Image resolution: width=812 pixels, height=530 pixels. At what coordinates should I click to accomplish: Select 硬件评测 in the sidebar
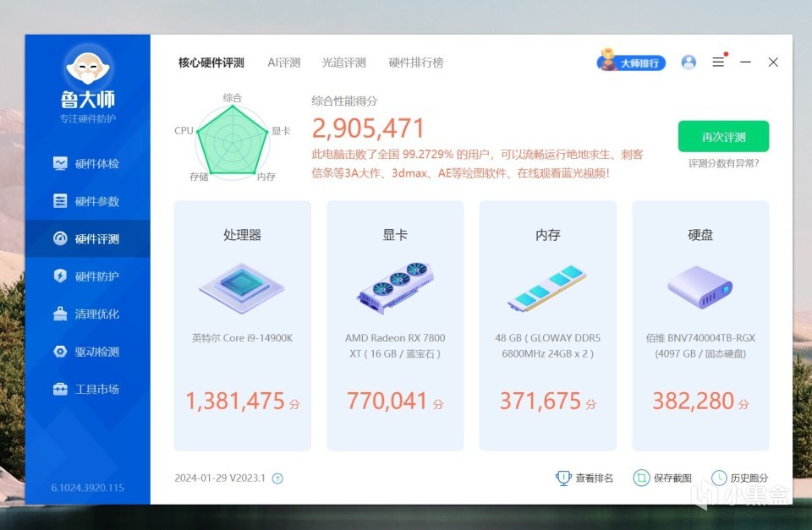point(87,238)
